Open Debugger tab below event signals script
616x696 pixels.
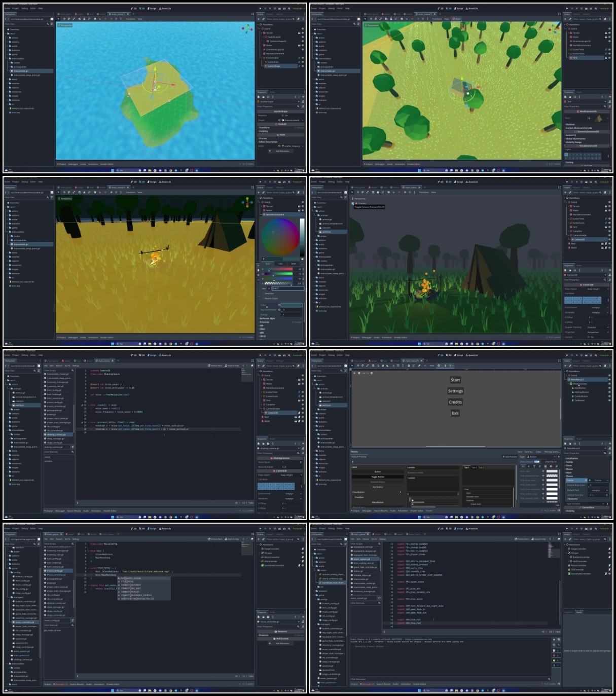368,684
